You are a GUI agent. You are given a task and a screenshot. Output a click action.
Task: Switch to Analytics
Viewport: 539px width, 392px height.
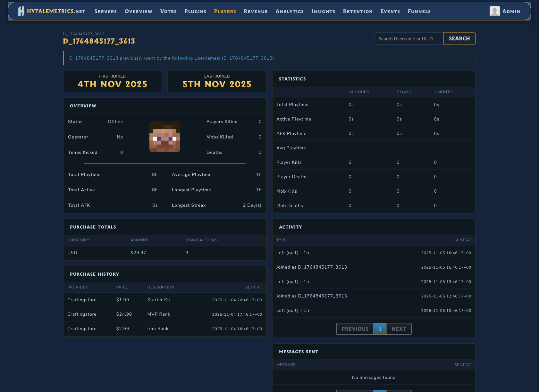pos(290,11)
